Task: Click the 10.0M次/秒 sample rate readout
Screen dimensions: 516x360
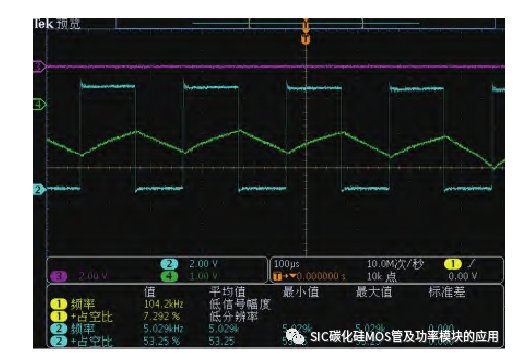Action: click(395, 264)
